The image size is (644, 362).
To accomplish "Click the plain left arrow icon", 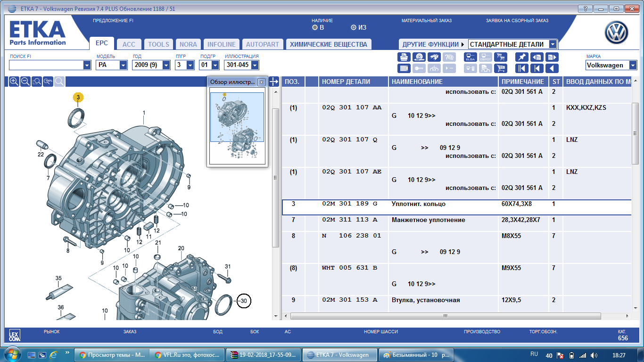I will (552, 68).
